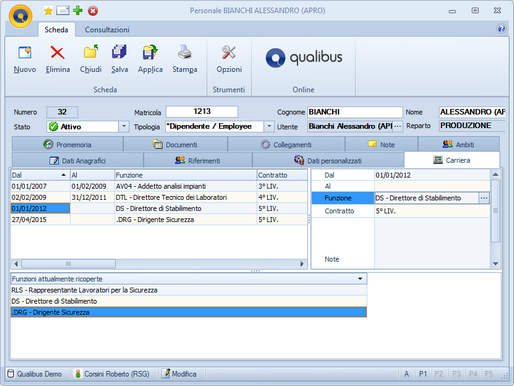Expand Funzioni attualmente ricoperte dropdown

[360, 279]
